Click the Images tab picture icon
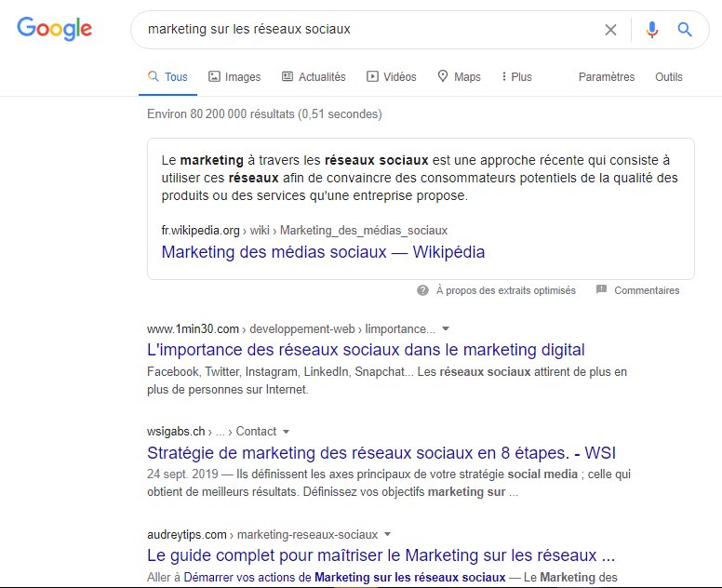722x588 pixels. [214, 76]
